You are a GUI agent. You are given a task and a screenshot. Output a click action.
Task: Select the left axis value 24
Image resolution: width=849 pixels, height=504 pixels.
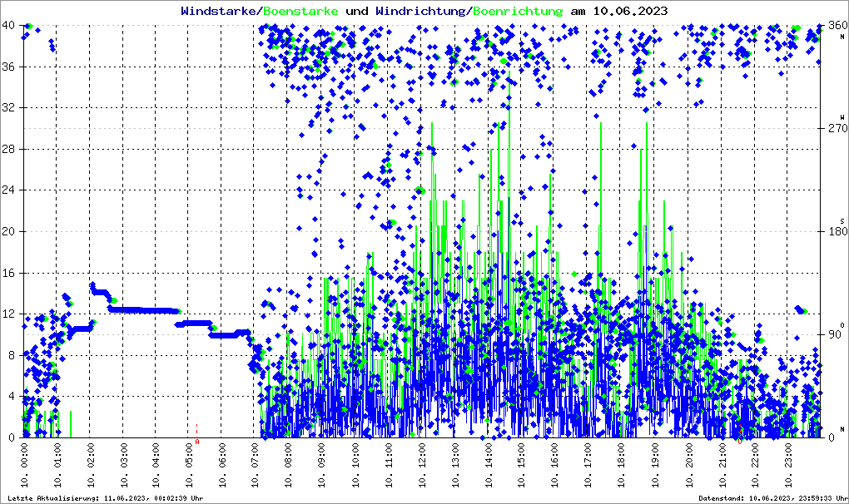click(x=8, y=190)
